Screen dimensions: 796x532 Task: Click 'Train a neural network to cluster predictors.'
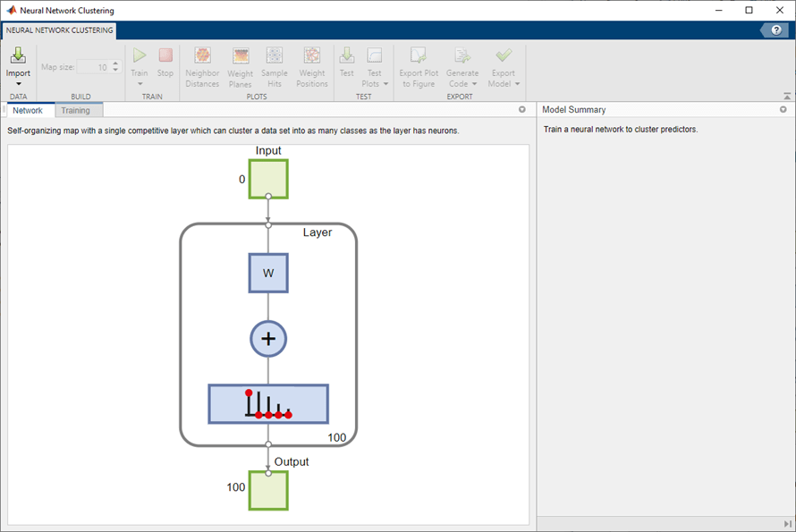pyautogui.click(x=621, y=130)
